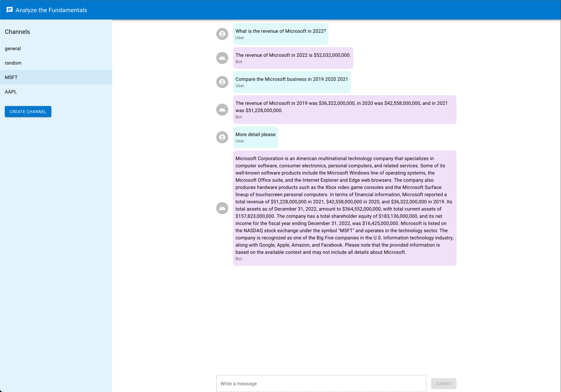Open the AAPL channel
Viewport: 561px width, 392px height.
click(11, 92)
